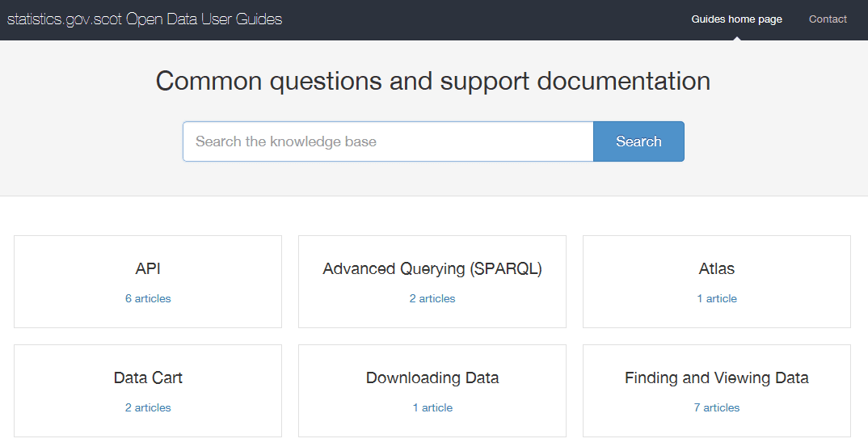Click the statistics.gov.scot Open Data User Guides title

pyautogui.click(x=145, y=19)
